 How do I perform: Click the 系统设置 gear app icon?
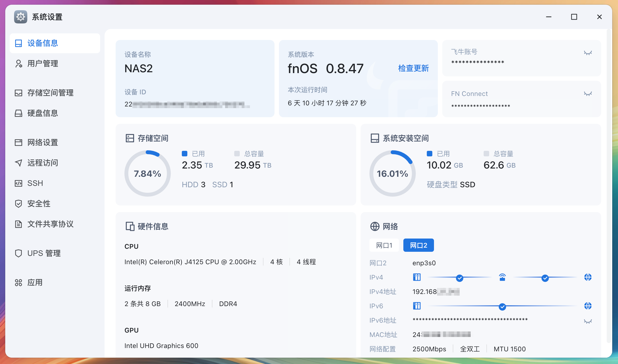(x=21, y=17)
